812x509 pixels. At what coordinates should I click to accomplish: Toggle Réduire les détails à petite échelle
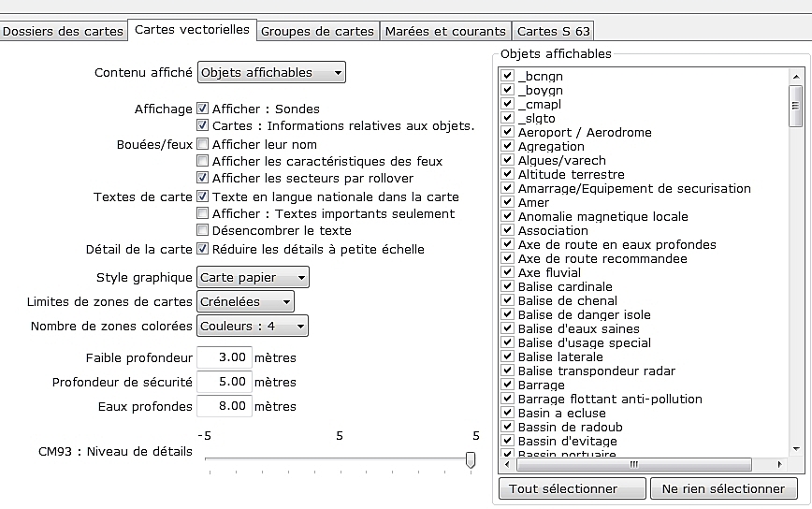202,249
